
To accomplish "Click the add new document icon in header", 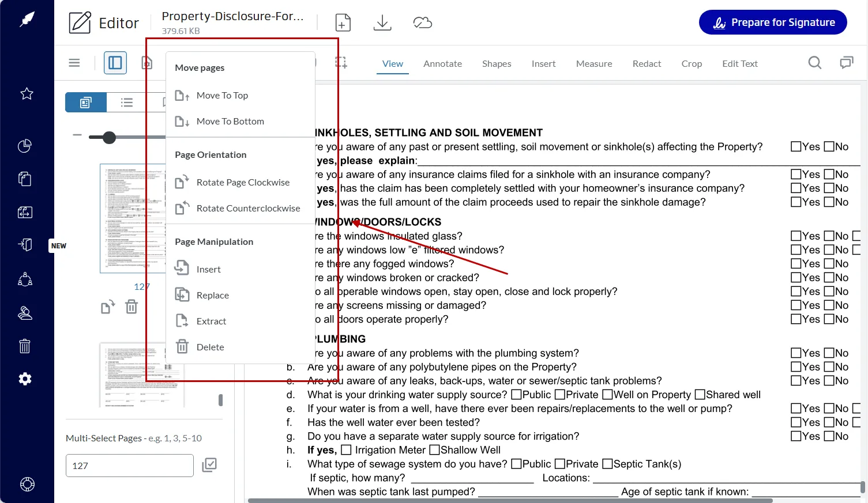I will click(343, 22).
